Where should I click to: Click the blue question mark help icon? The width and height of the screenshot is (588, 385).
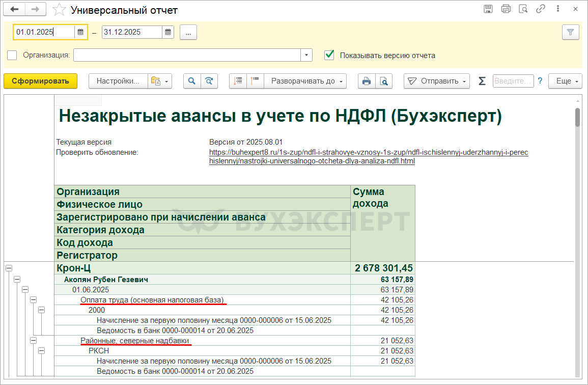540,80
